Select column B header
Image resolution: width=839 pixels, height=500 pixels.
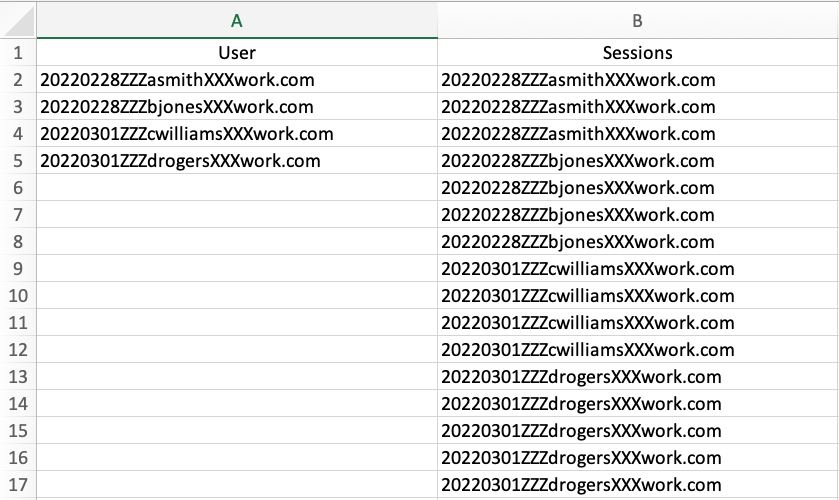637,20
